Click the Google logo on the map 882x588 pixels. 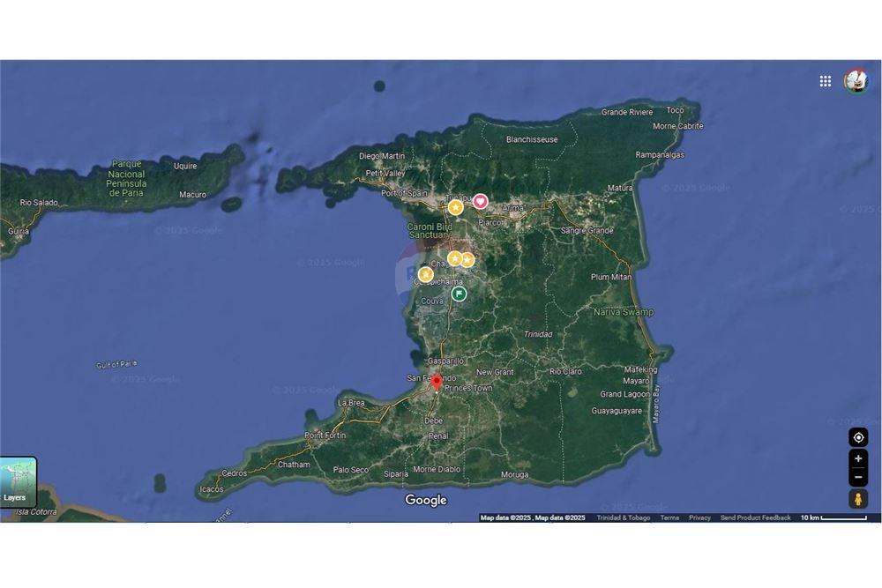point(426,500)
